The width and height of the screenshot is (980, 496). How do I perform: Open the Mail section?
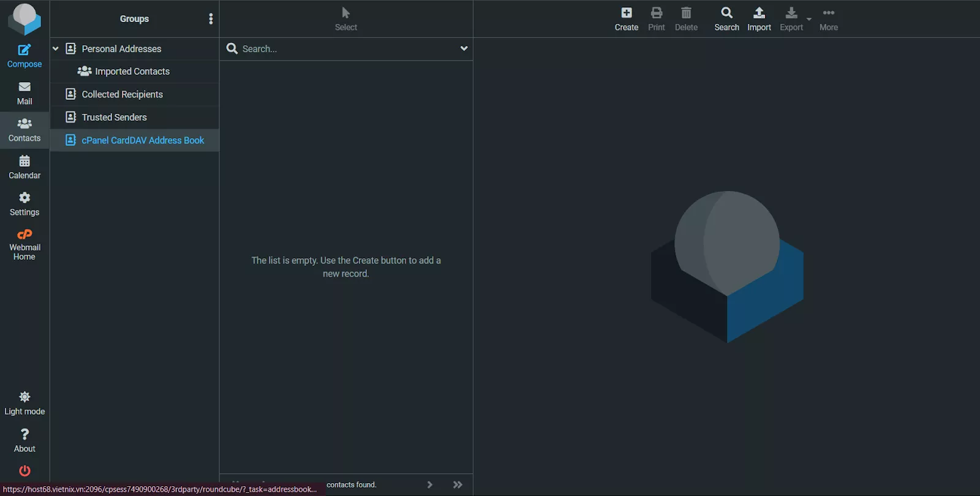coord(24,93)
